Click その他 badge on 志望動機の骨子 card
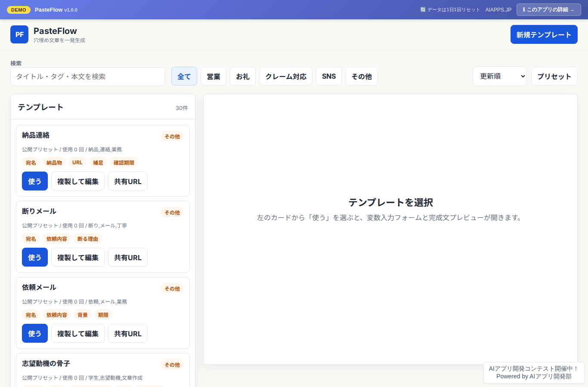The image size is (588, 387). (172, 365)
